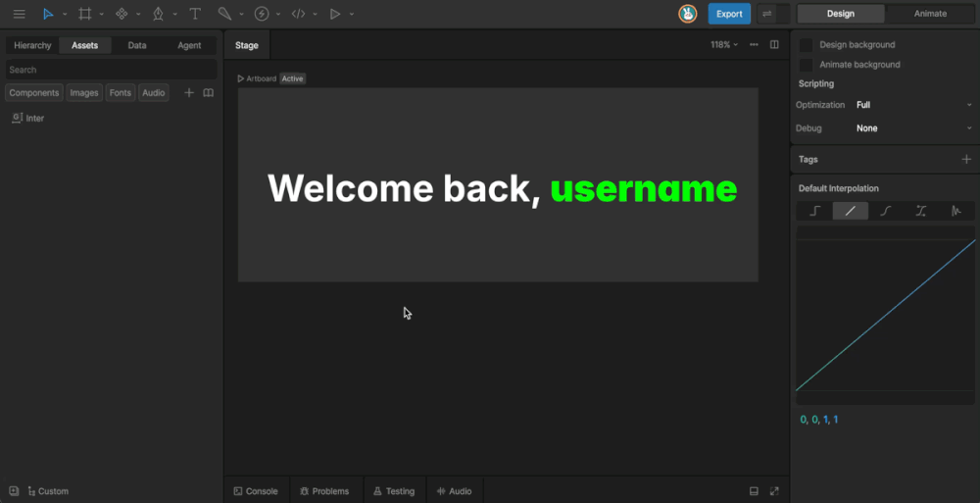The height and width of the screenshot is (503, 980).
Task: Open the Debug None dropdown
Action: [x=913, y=128]
